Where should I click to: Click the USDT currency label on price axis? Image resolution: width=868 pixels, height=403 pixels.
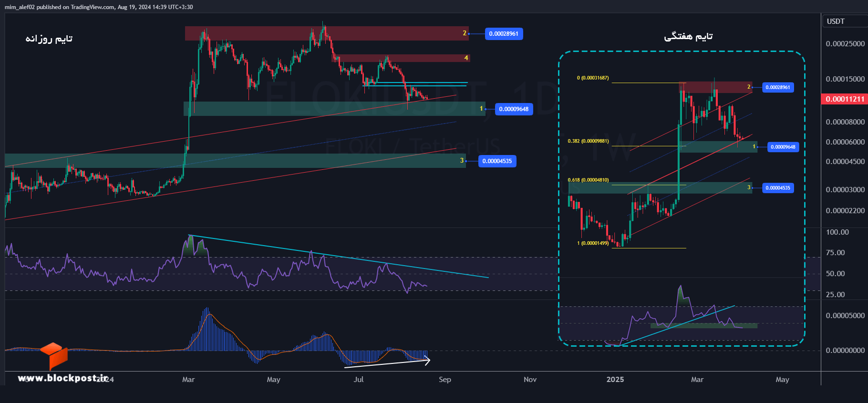tap(836, 21)
